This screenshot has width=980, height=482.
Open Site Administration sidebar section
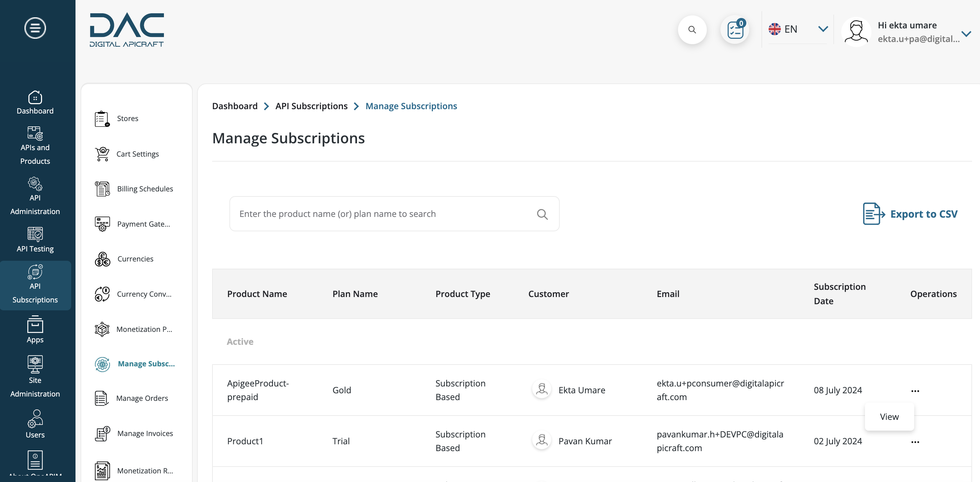pos(35,377)
